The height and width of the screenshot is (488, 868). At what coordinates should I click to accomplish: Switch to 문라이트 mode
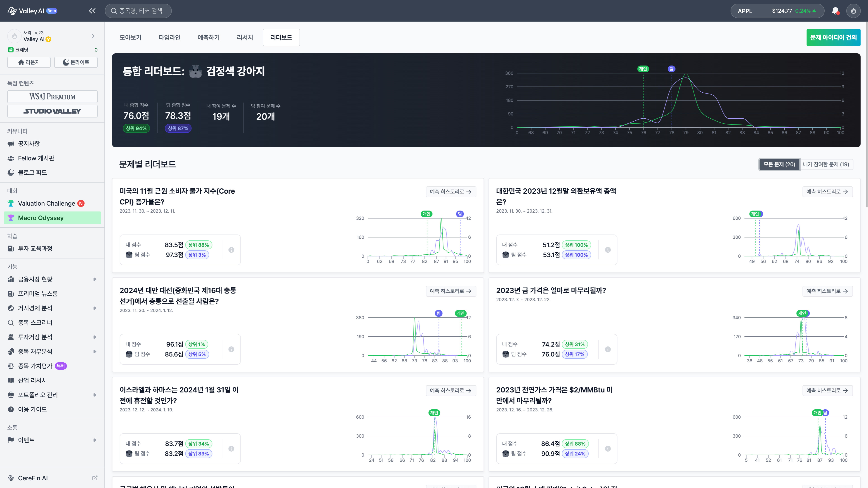coord(76,62)
